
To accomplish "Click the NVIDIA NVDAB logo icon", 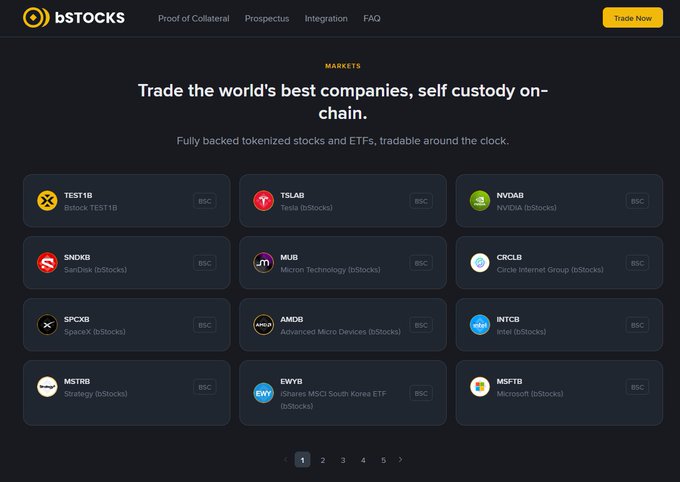I will click(x=480, y=201).
